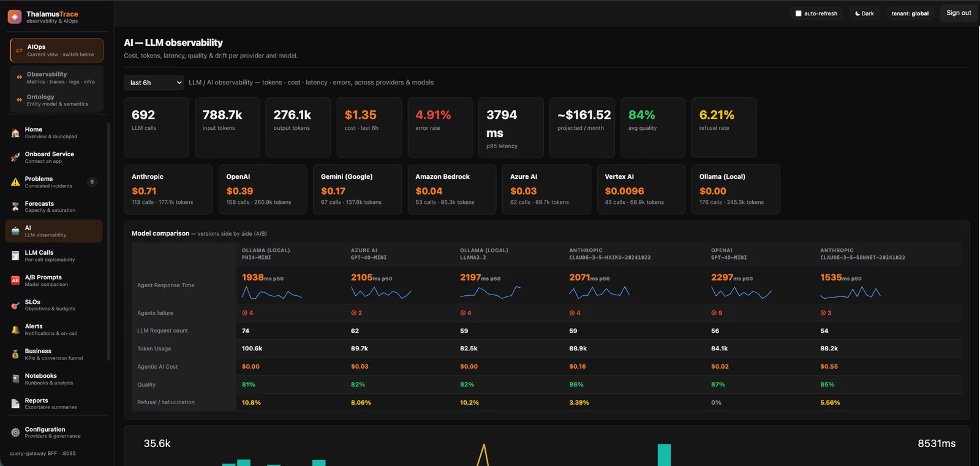Click the ThalamusTrace logo icon
980x466 pixels.
pyautogui.click(x=15, y=17)
